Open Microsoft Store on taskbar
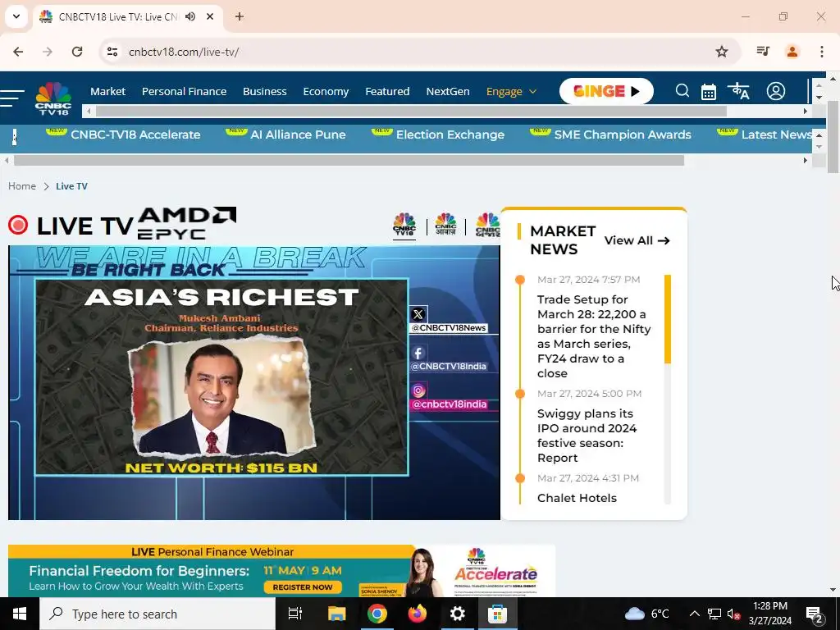The image size is (840, 630). coord(497,614)
